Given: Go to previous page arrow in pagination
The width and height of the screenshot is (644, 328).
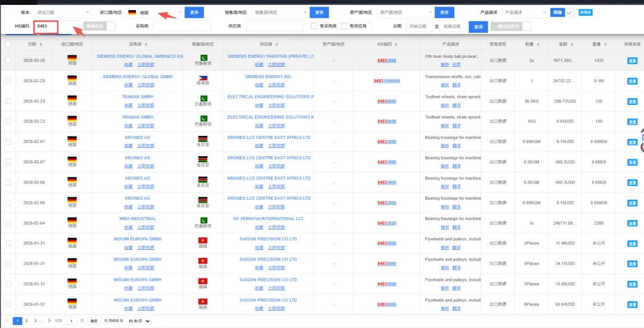Looking at the screenshot, I should pyautogui.click(x=7, y=321).
